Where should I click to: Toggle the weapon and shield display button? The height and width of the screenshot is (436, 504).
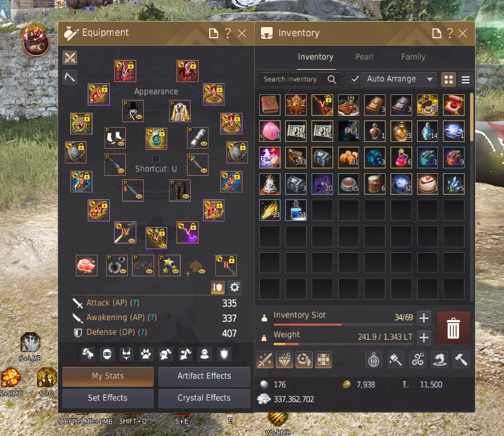218,287
